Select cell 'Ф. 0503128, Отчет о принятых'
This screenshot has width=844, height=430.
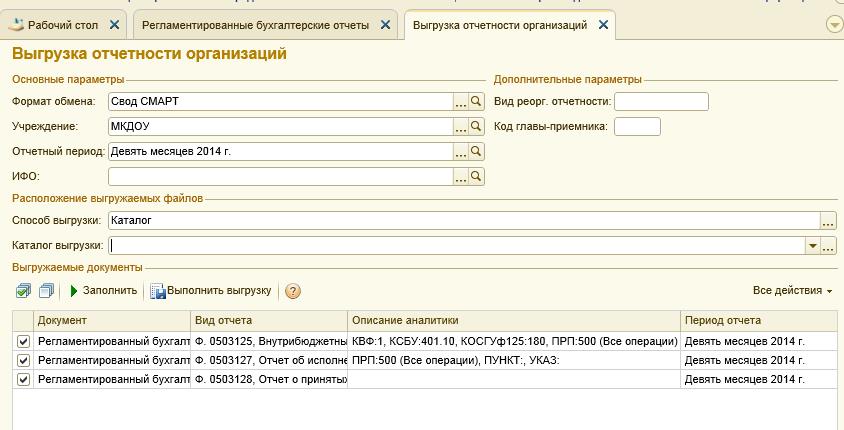(269, 379)
